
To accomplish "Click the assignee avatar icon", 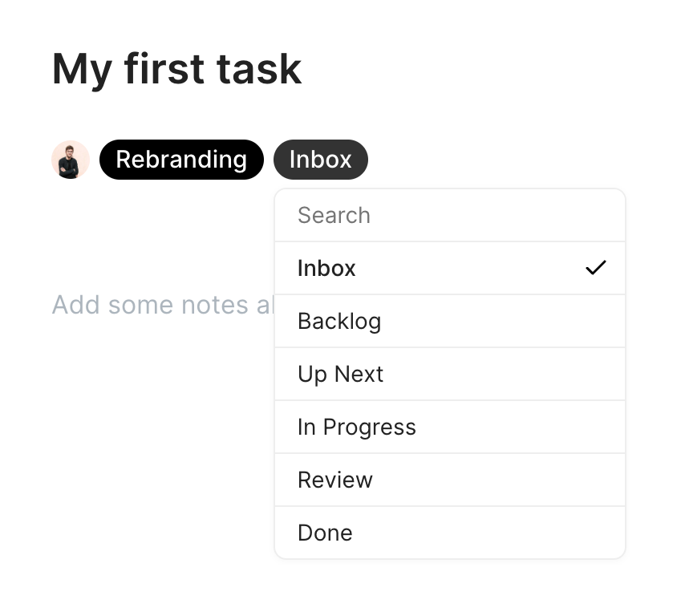I will pos(71,159).
